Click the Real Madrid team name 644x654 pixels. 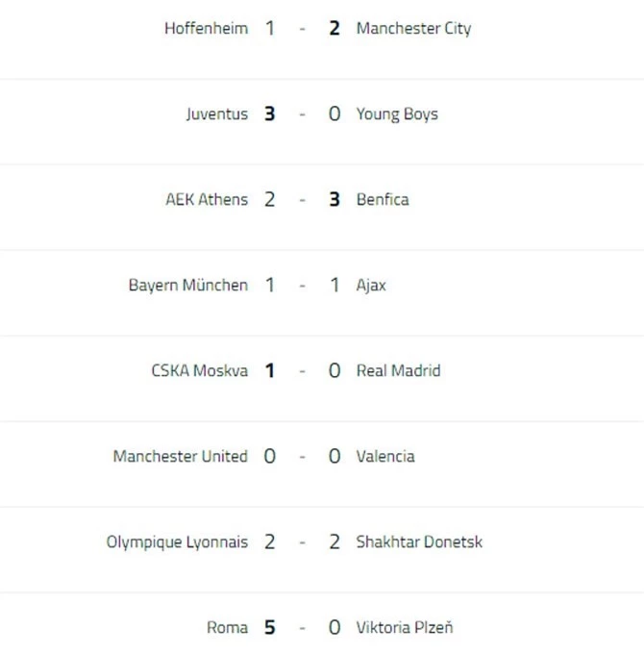(398, 370)
